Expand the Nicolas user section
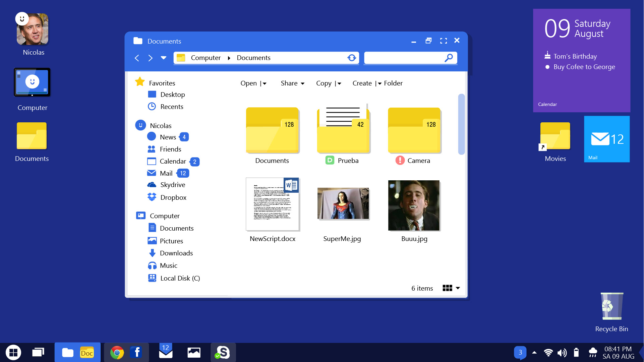Viewport: 644px width, 362px height. [x=160, y=125]
